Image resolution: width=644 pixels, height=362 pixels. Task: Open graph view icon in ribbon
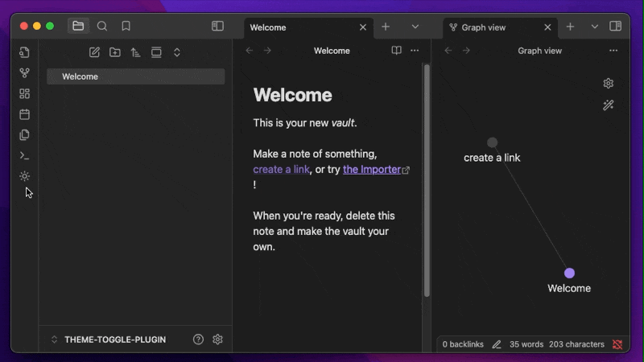coord(25,73)
